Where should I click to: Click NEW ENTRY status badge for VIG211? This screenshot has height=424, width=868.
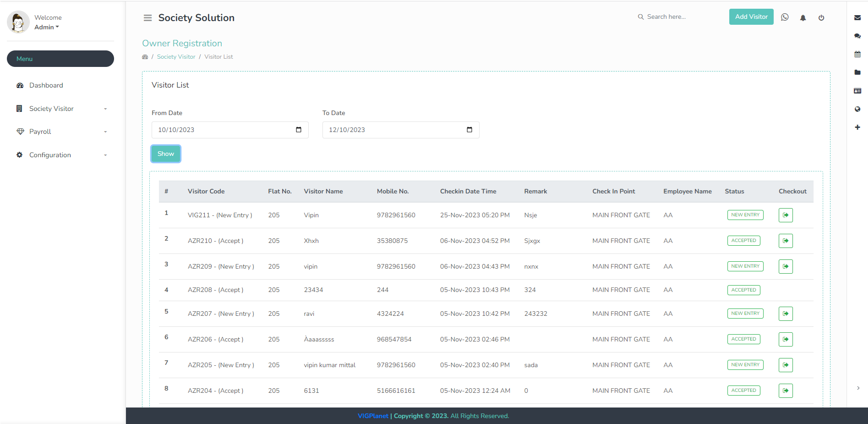745,215
